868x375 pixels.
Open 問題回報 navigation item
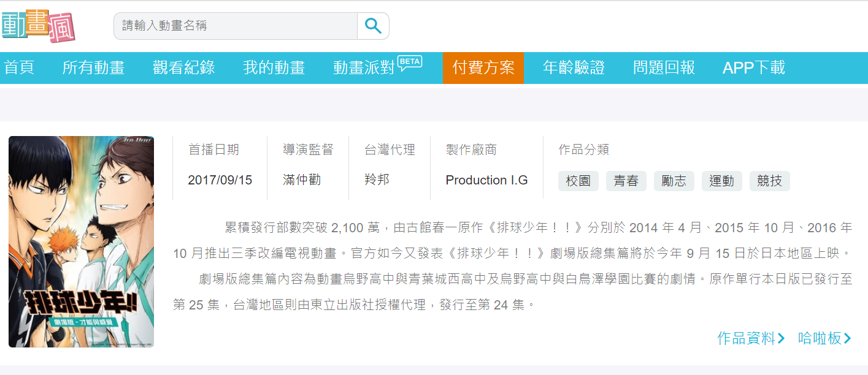pos(664,68)
